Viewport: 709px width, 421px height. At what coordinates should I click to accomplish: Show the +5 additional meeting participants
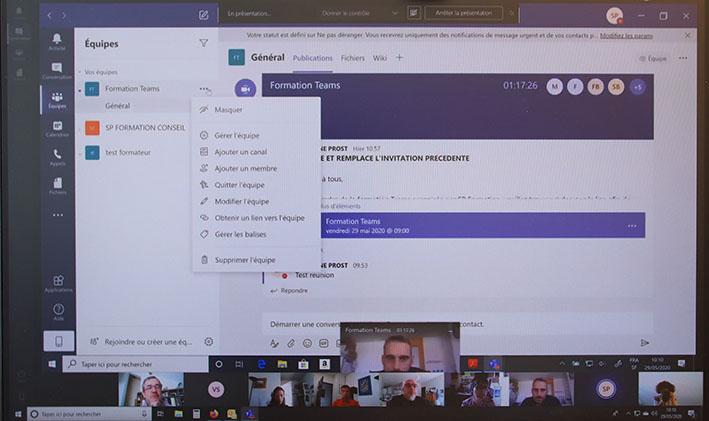(638, 87)
